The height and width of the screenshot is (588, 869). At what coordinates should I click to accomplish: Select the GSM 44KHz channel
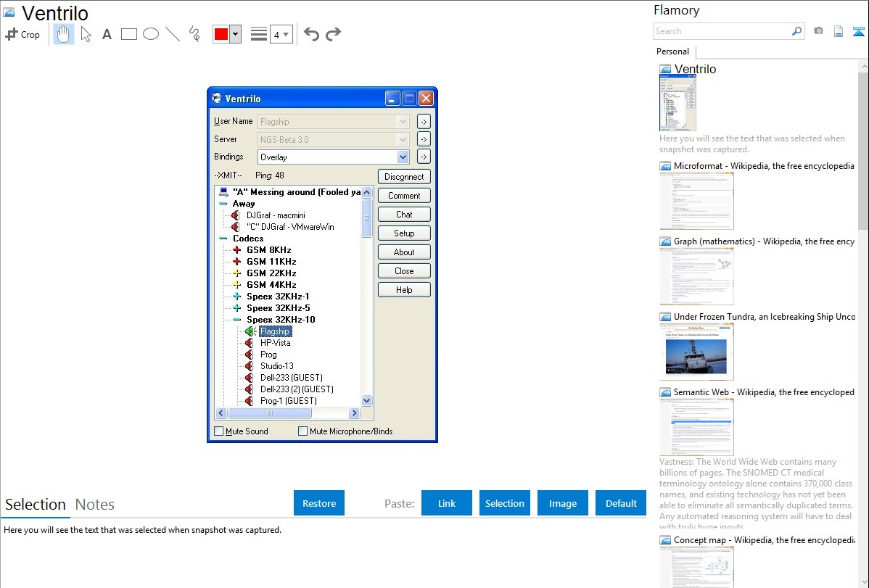click(271, 285)
